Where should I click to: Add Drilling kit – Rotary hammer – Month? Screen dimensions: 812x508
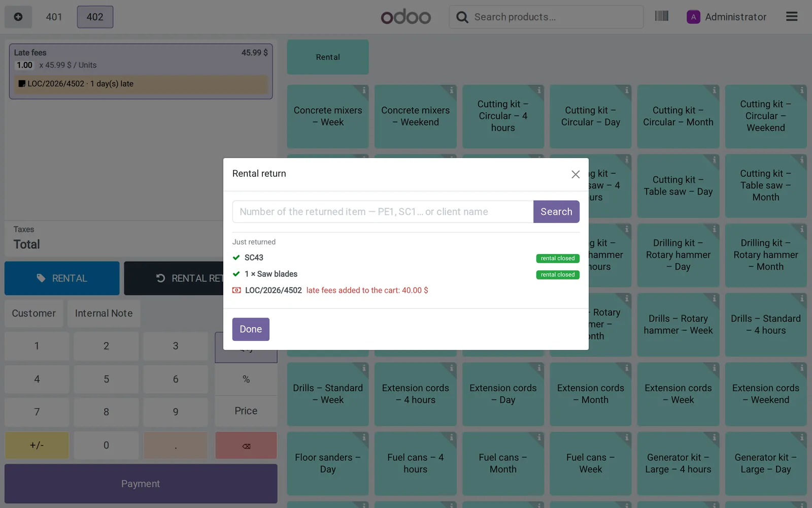[766, 255]
